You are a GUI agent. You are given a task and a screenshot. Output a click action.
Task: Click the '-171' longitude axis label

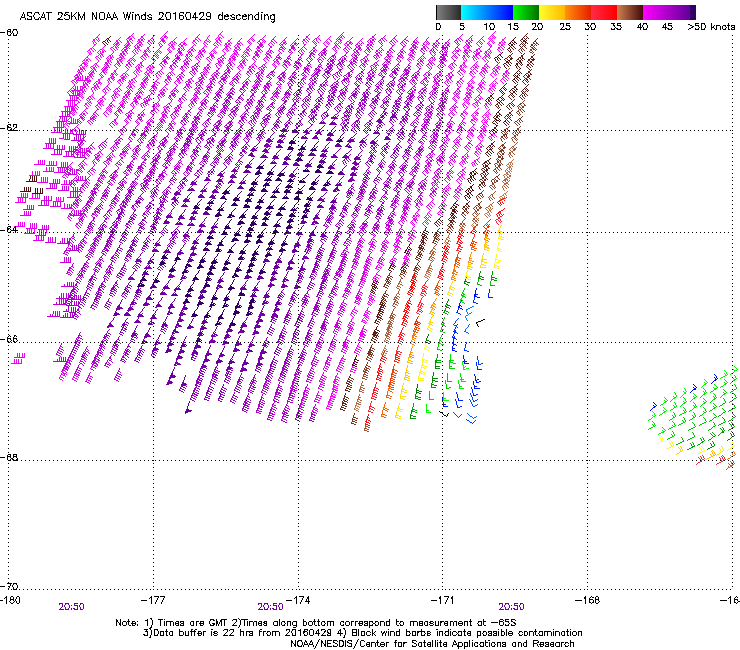[443, 600]
